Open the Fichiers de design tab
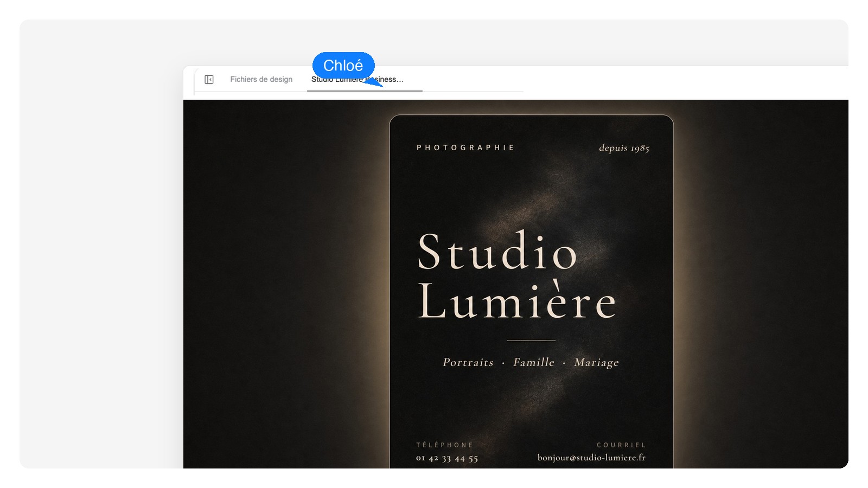Screen dimensions: 868x488 pyautogui.click(x=261, y=79)
